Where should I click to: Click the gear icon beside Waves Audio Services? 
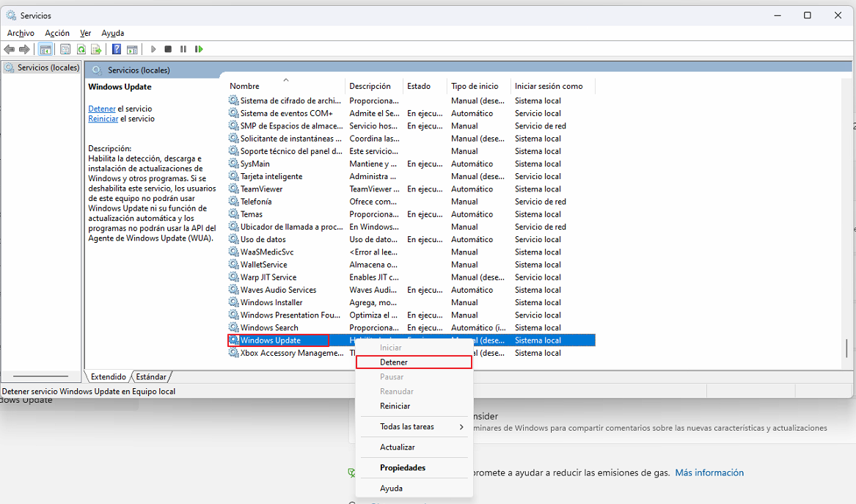coord(234,290)
